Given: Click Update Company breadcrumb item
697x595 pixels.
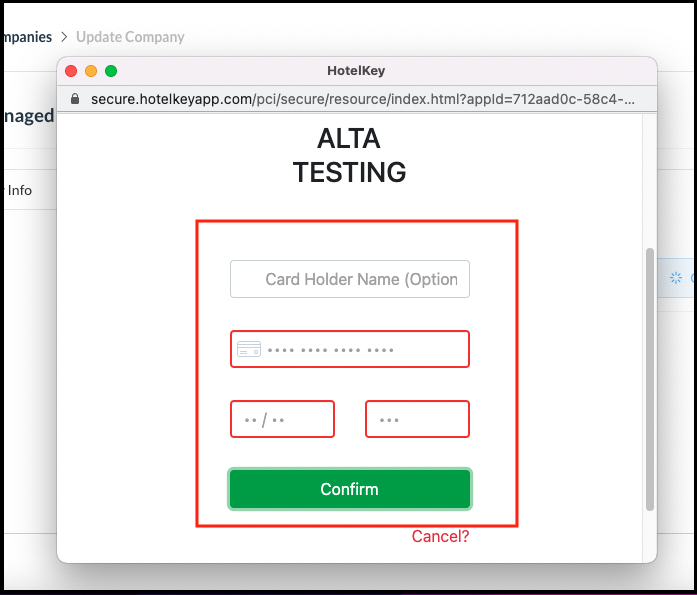Looking at the screenshot, I should (x=130, y=37).
